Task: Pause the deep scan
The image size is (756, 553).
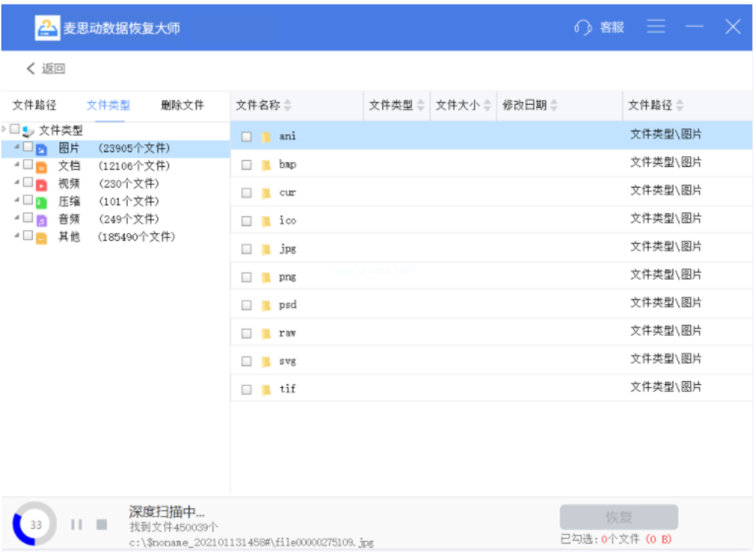Action: (77, 524)
